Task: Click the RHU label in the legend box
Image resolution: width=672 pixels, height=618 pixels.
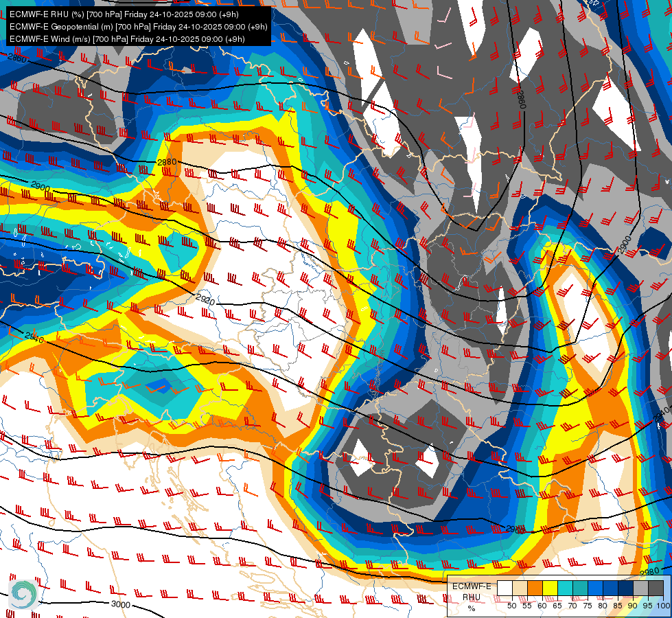Action: tap(472, 597)
